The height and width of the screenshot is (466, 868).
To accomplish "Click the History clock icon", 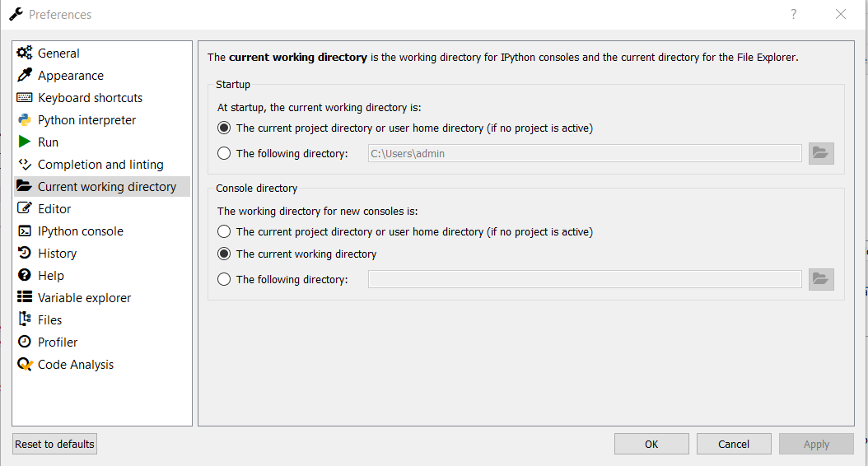I will click(x=25, y=254).
